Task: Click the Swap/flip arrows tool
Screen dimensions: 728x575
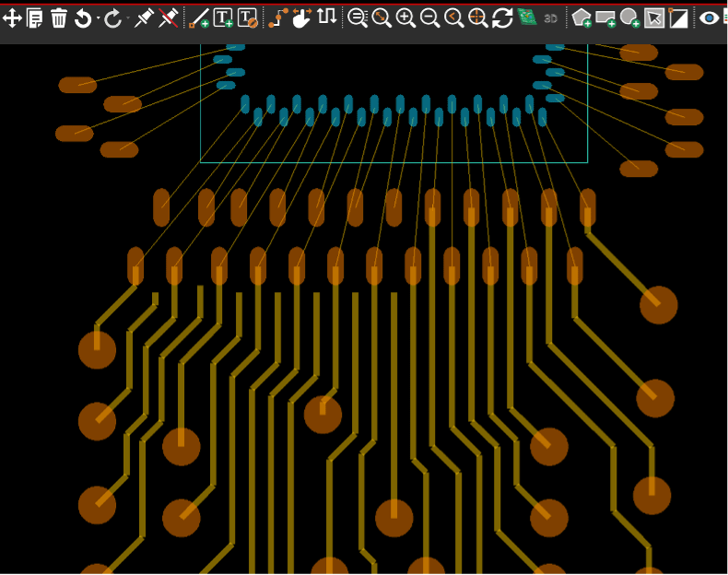Action: [x=327, y=18]
